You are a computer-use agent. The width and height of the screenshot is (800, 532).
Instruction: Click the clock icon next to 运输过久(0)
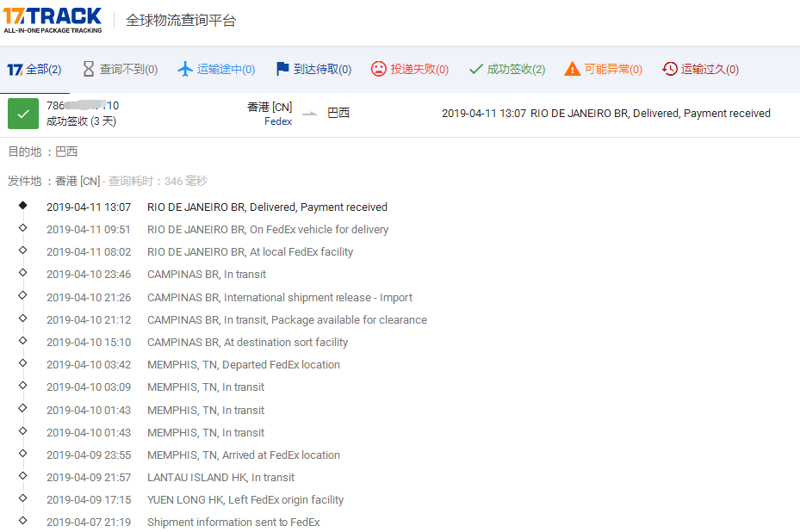tap(671, 68)
